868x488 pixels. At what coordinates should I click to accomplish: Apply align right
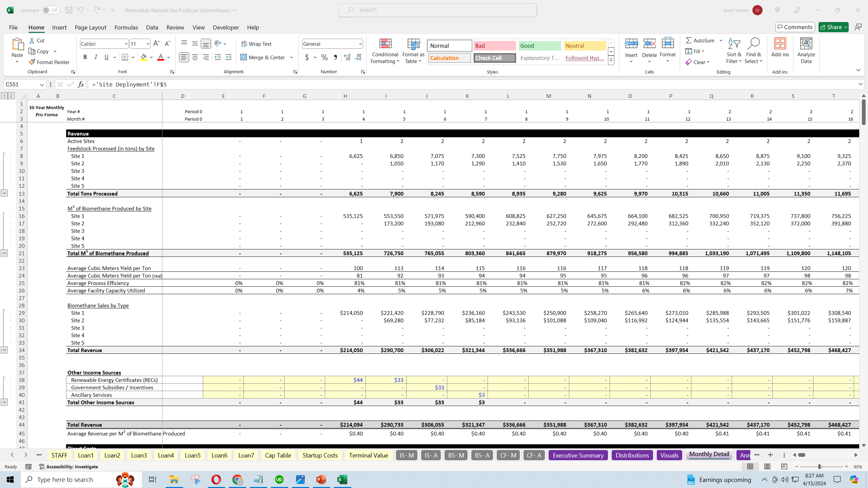pyautogui.click(x=206, y=57)
